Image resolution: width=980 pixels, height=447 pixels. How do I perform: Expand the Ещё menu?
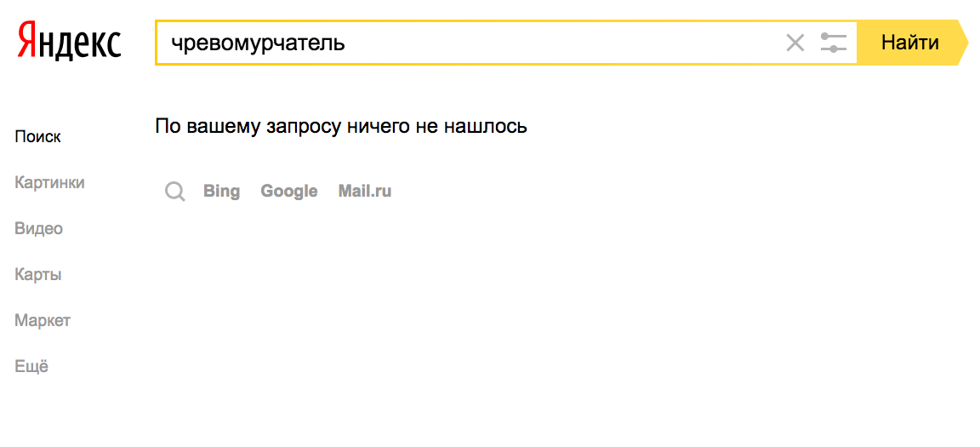tap(31, 367)
